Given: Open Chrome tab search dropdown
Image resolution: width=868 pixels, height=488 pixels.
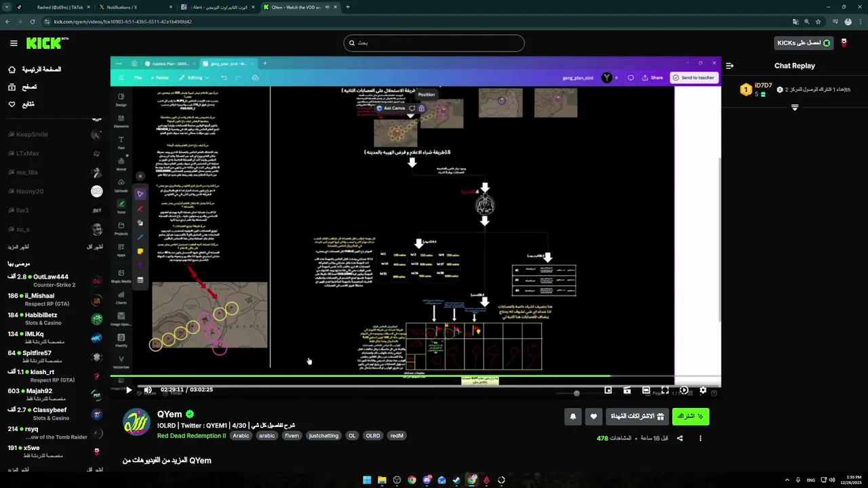Looking at the screenshot, I should 7,7.
